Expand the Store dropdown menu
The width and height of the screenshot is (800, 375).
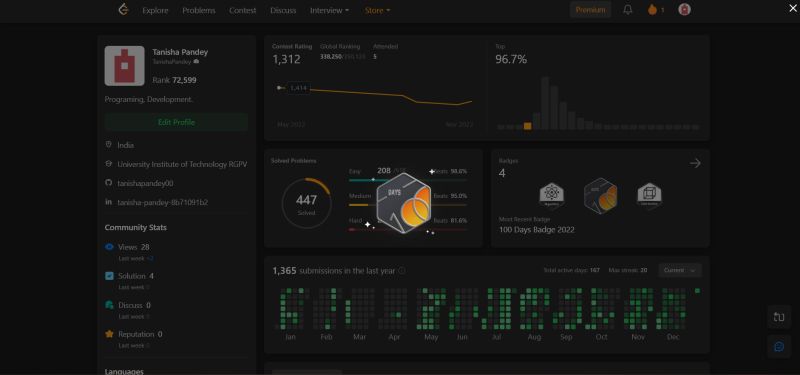[x=377, y=10]
